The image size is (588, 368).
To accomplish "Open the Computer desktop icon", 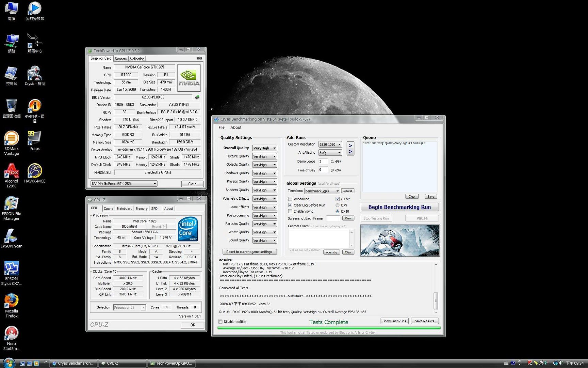I will click(x=12, y=11).
